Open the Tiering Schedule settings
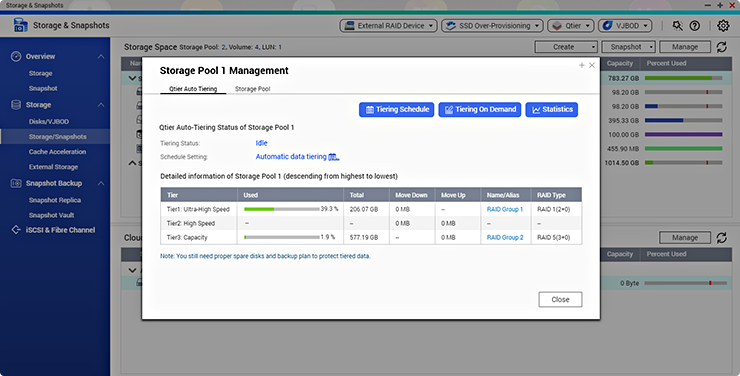The height and width of the screenshot is (376, 740). pyautogui.click(x=396, y=109)
